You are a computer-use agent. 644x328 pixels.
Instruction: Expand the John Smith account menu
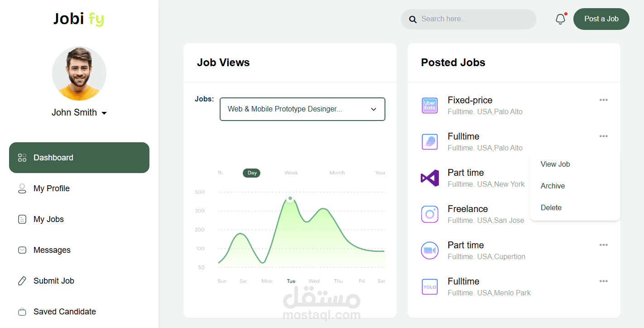coord(104,113)
